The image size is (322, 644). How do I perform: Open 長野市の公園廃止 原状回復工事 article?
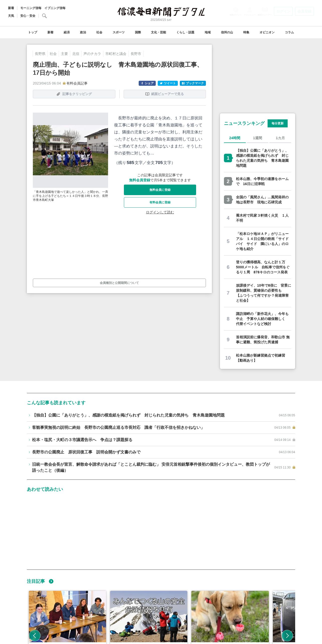click(x=161, y=452)
